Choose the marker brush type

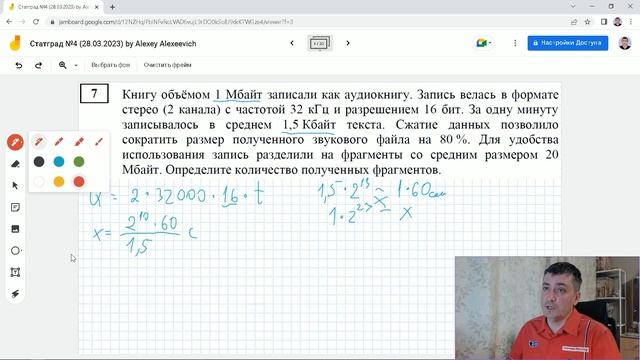pyautogui.click(x=59, y=142)
